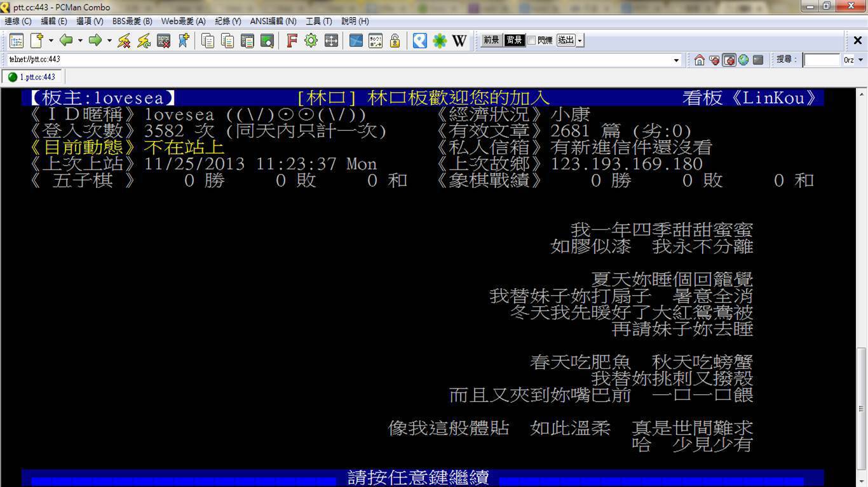This screenshot has height=487, width=868.
Task: Open the 紀錄 (Y) menu
Action: (228, 21)
